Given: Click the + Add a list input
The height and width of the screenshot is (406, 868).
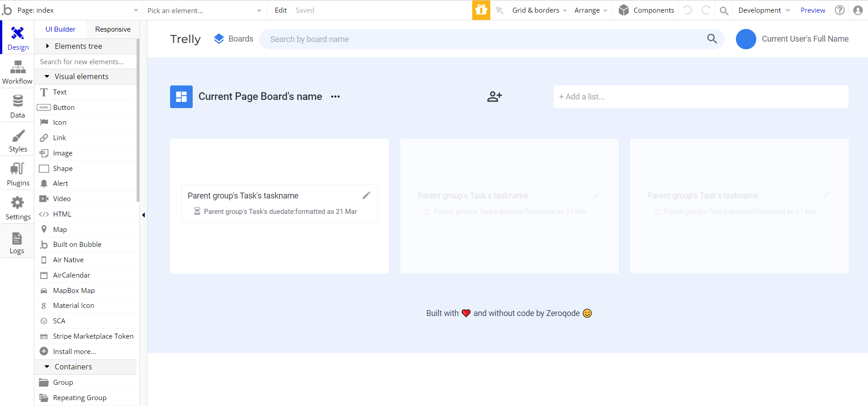Looking at the screenshot, I should (701, 97).
